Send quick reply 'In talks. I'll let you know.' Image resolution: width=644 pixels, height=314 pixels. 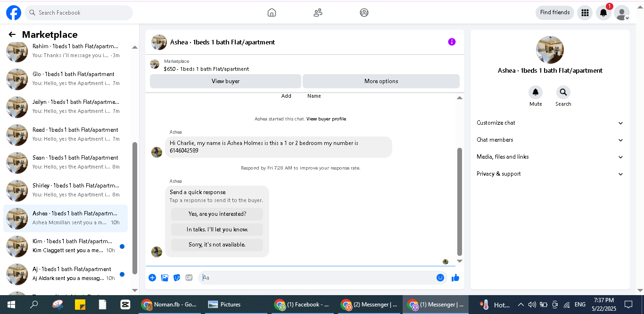217,229
